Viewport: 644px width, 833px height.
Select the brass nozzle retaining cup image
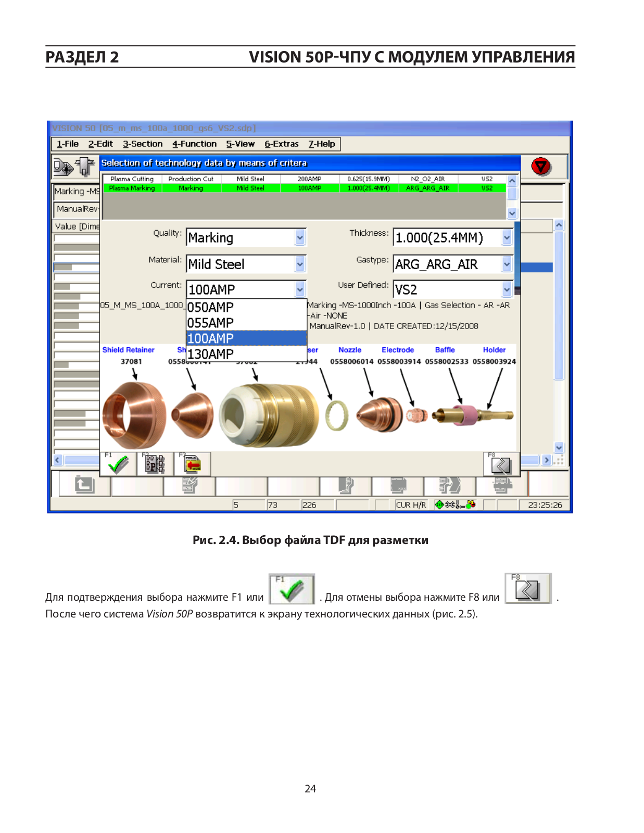(269, 415)
